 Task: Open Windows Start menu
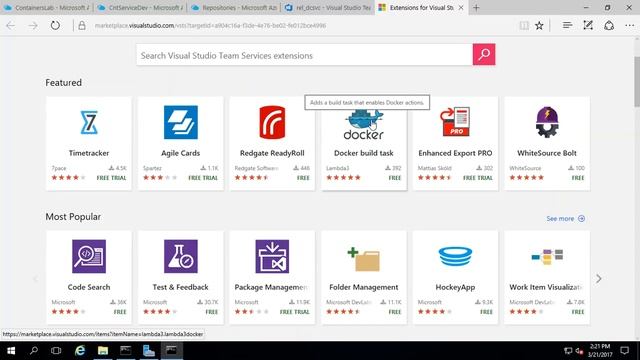click(11, 351)
